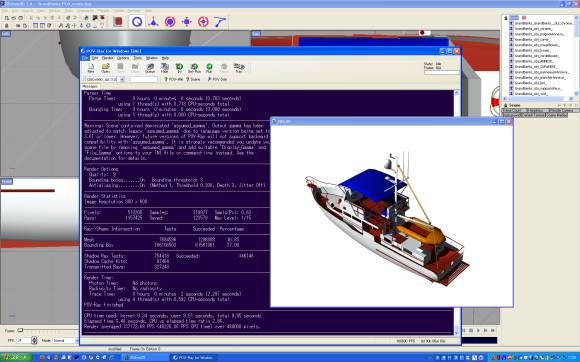Click the 'Render Options' heading in messages
The width and height of the screenshot is (580, 362).
[x=101, y=169]
